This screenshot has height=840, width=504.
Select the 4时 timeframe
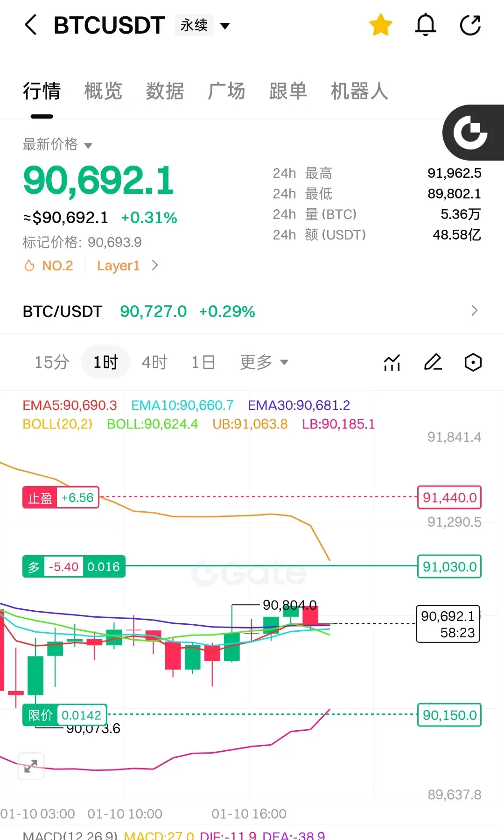pos(154,362)
